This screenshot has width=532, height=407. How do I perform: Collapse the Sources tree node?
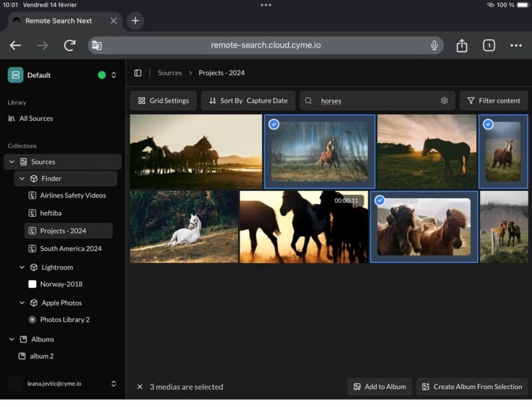coord(12,162)
